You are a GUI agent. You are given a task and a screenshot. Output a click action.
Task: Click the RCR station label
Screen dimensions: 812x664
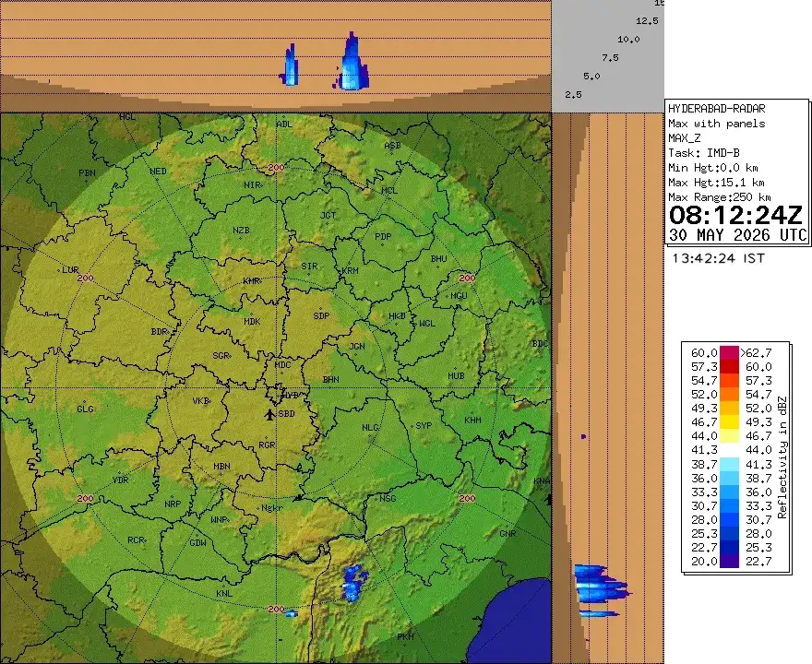[136, 539]
